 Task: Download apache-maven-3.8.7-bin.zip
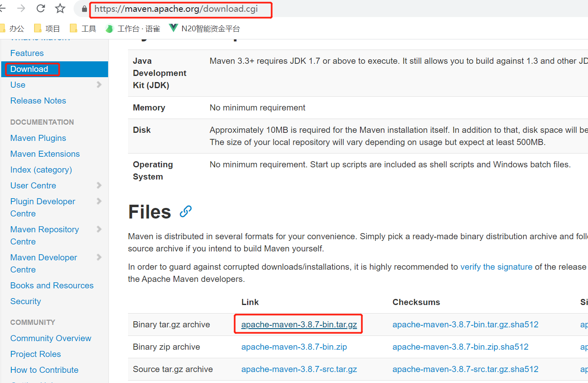point(294,347)
